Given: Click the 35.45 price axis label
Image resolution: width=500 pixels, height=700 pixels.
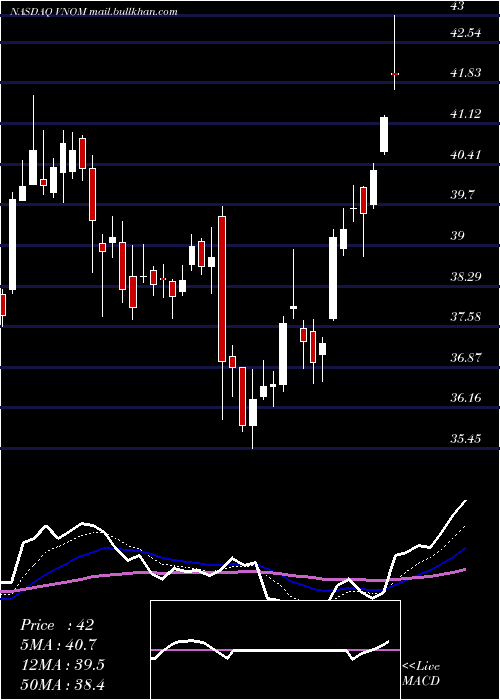Looking at the screenshot, I should pos(466,439).
